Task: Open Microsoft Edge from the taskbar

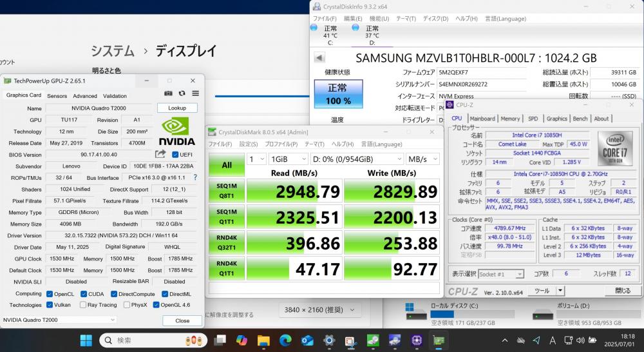Action: [x=285, y=340]
